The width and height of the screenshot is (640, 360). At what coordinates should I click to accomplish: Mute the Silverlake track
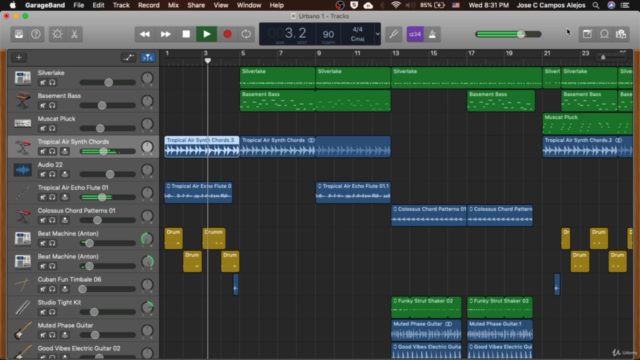tap(42, 82)
